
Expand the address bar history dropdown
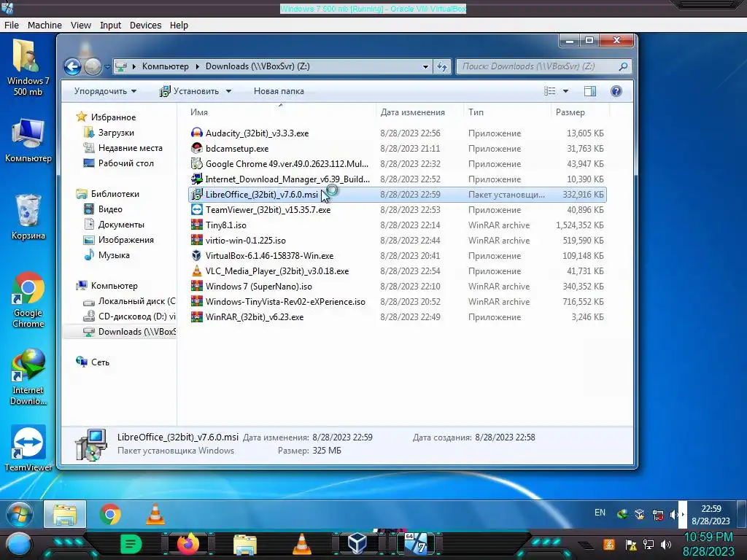425,66
